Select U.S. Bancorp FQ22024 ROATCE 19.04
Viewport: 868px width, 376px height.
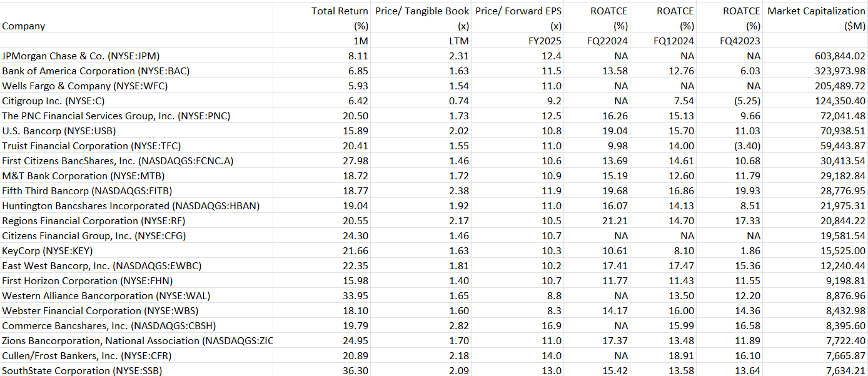[x=597, y=131]
